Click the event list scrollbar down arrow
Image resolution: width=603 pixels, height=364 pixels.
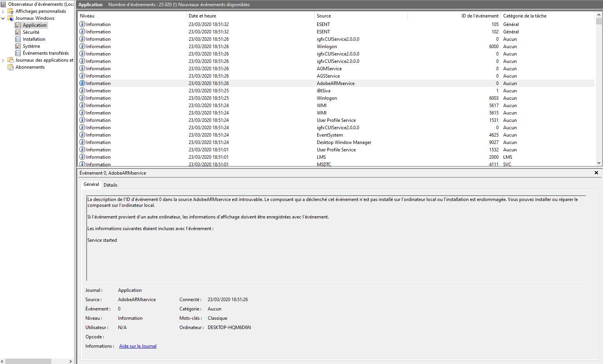599,163
